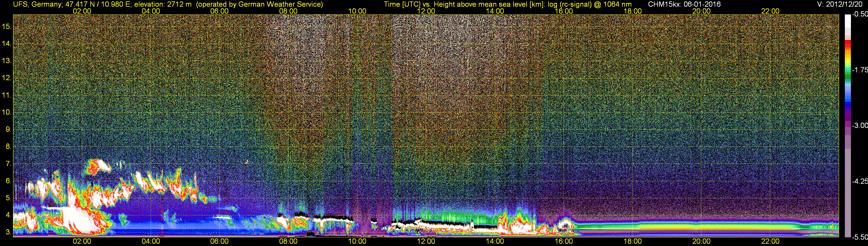The image size is (868, 246).
Task: Click the "08:00" label on the bottom time axis
Action: 288,241
